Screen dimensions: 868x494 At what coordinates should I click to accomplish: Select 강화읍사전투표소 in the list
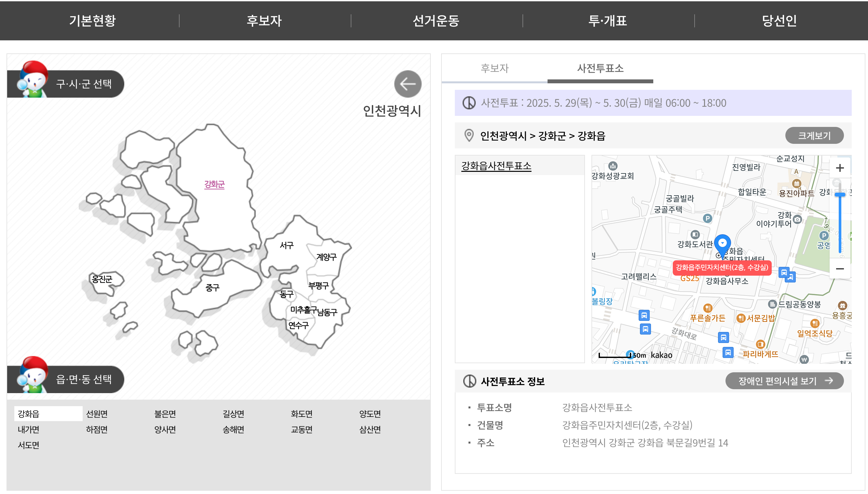click(496, 166)
